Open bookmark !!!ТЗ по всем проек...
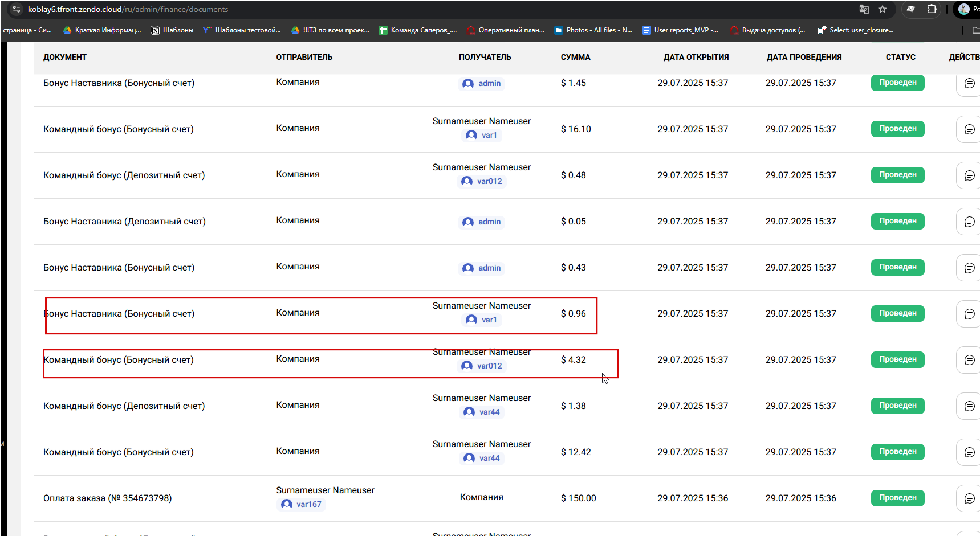The width and height of the screenshot is (980, 536). (330, 30)
